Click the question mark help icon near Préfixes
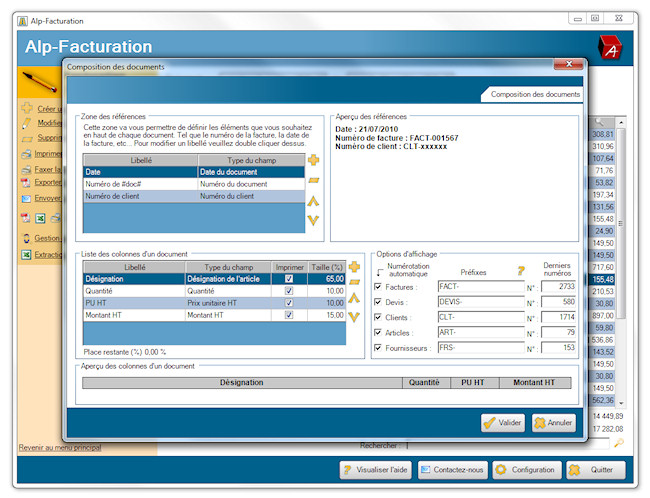 (x=520, y=271)
